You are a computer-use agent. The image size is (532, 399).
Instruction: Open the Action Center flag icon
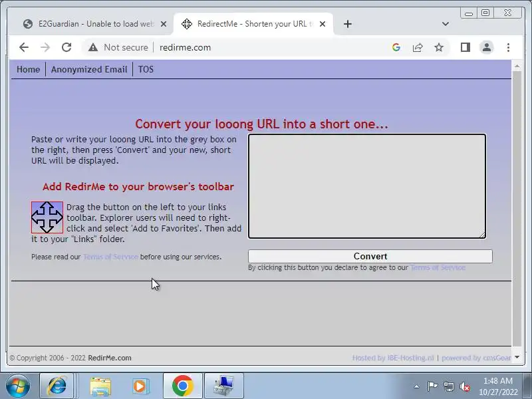click(432, 386)
